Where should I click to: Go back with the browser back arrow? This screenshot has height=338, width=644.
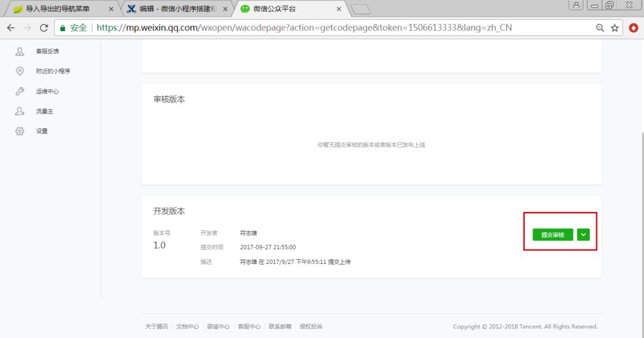tap(11, 27)
